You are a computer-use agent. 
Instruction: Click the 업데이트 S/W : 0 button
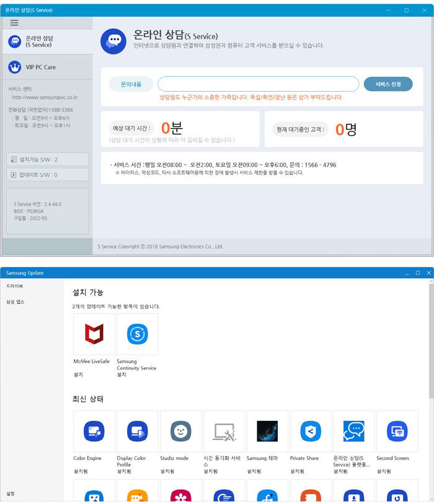pos(48,174)
